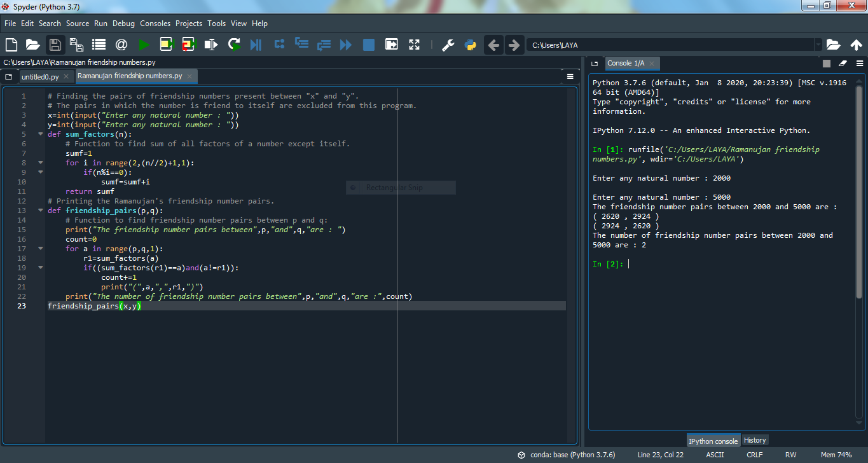Click the Go back navigation arrow
The width and height of the screenshot is (868, 463).
point(494,45)
